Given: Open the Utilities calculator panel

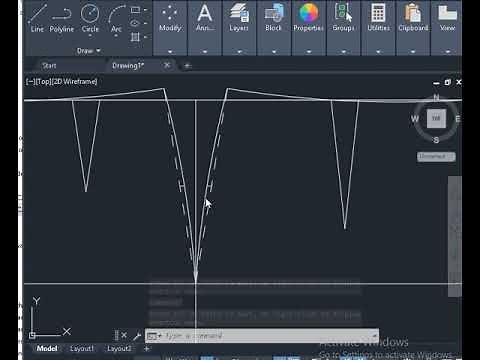Looking at the screenshot, I should click(378, 18).
